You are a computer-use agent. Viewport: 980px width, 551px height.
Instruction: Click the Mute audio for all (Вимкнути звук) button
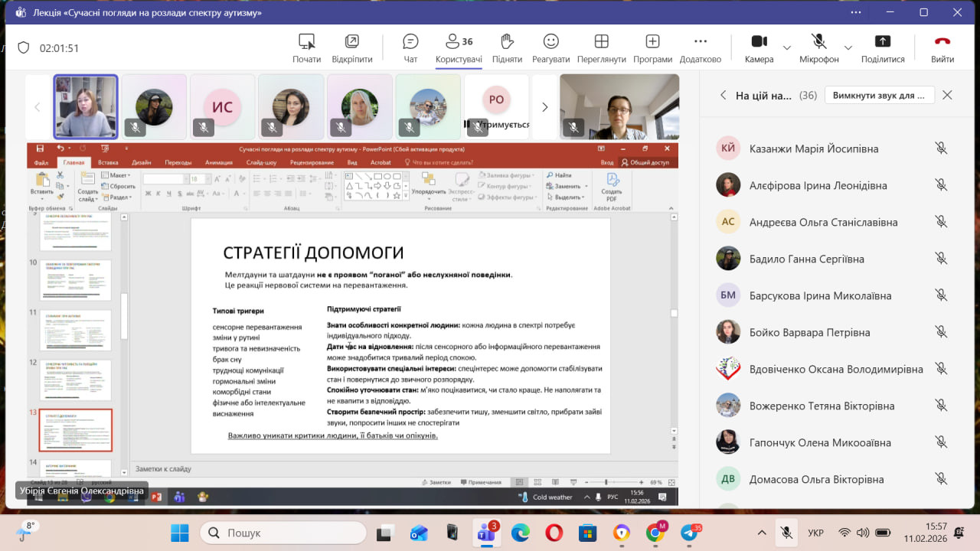click(x=879, y=96)
